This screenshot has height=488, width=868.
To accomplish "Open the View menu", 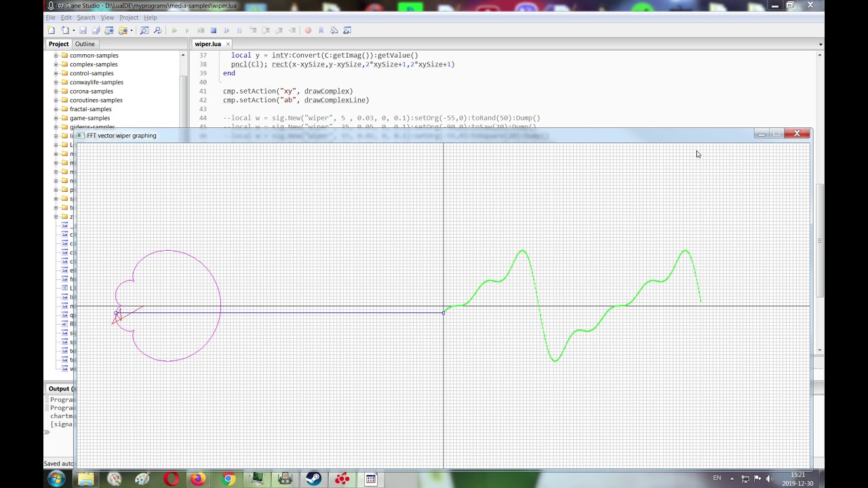I will (107, 18).
